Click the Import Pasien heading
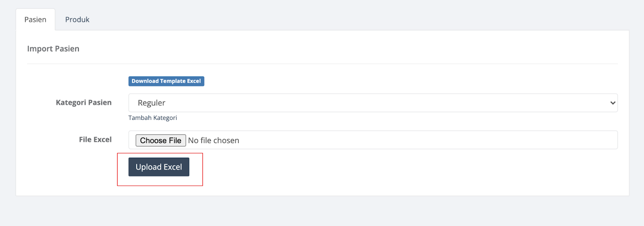Screen dimensions: 644x226 click(x=53, y=49)
